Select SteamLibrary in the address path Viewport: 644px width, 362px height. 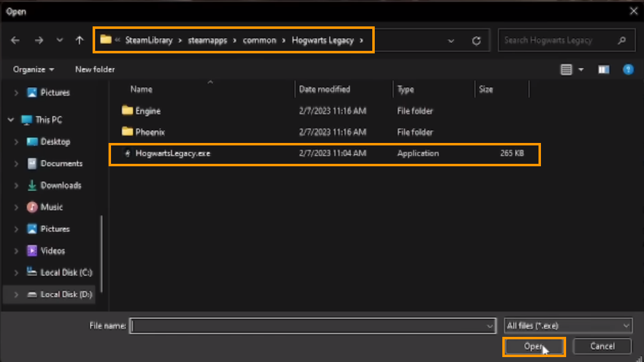(148, 40)
